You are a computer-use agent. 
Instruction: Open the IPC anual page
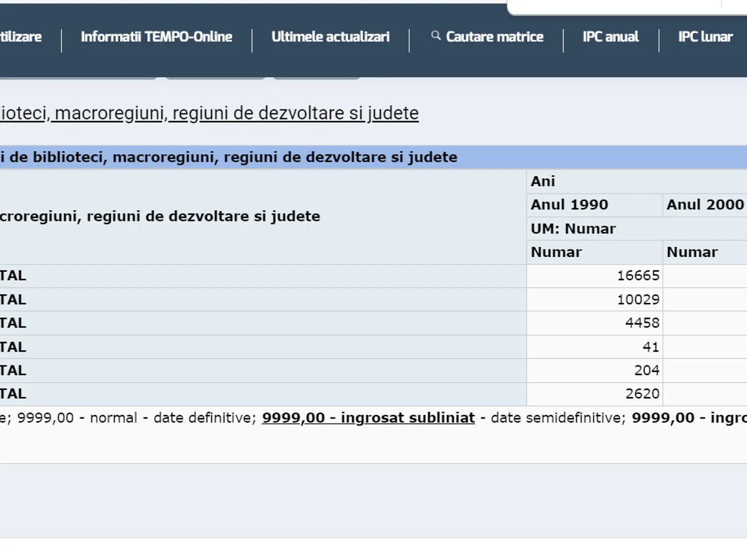point(611,37)
